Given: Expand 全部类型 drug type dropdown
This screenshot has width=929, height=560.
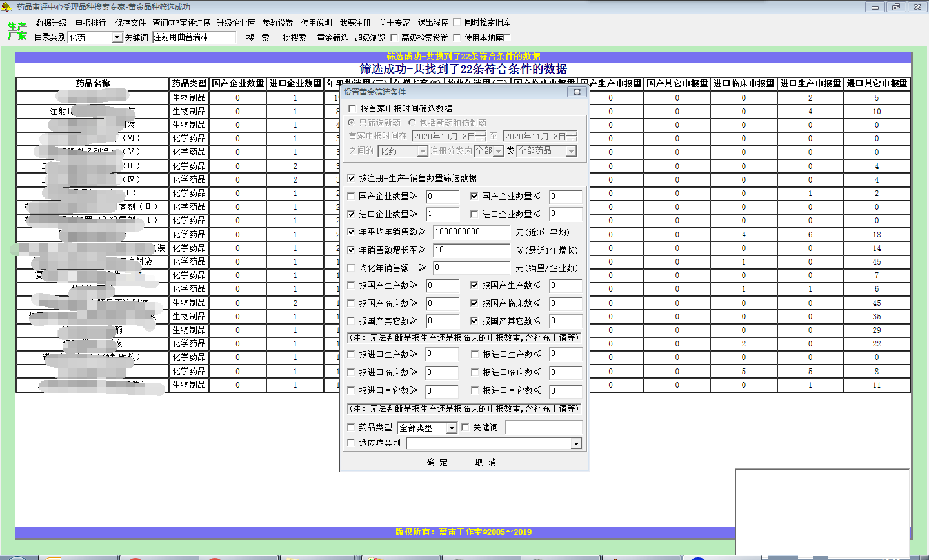Looking at the screenshot, I should pyautogui.click(x=452, y=428).
